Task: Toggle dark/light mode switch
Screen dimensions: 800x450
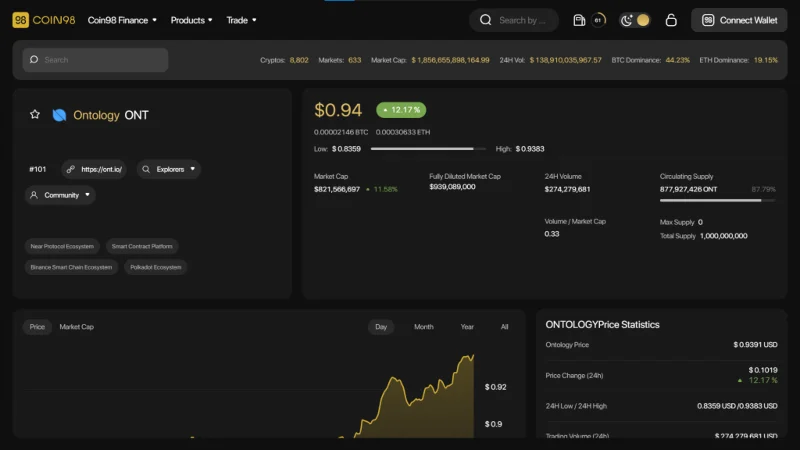Action: pyautogui.click(x=635, y=20)
